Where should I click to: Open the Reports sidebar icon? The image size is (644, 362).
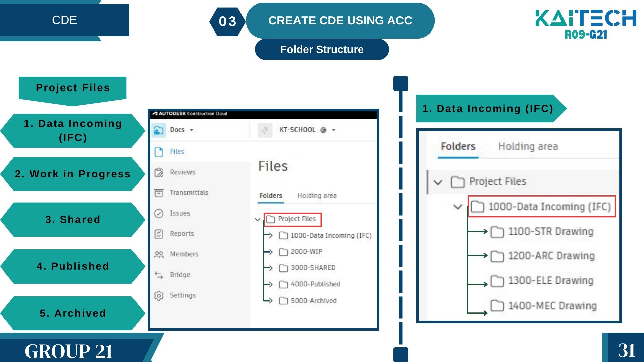[x=159, y=234]
